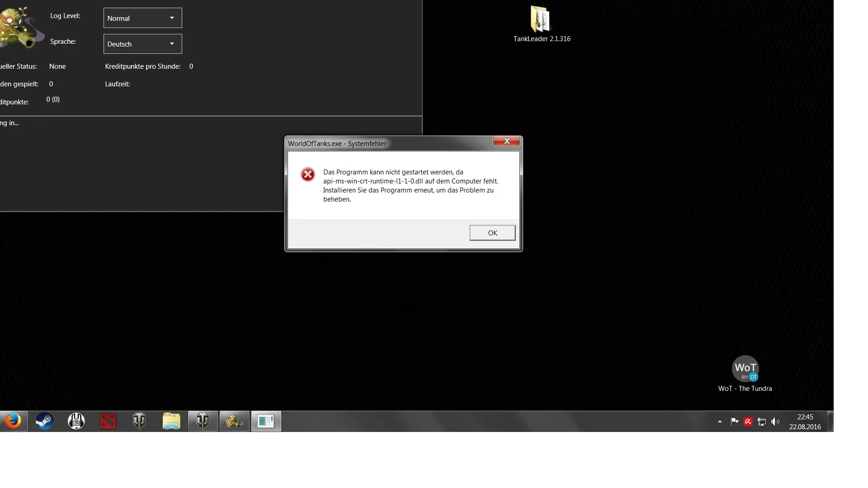Activate the highlighted system error taskbar window
The width and height of the screenshot is (868, 488).
266,421
